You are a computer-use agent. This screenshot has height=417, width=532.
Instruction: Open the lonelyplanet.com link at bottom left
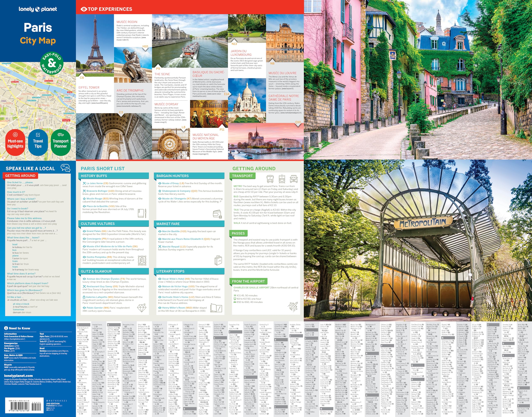coord(18,376)
